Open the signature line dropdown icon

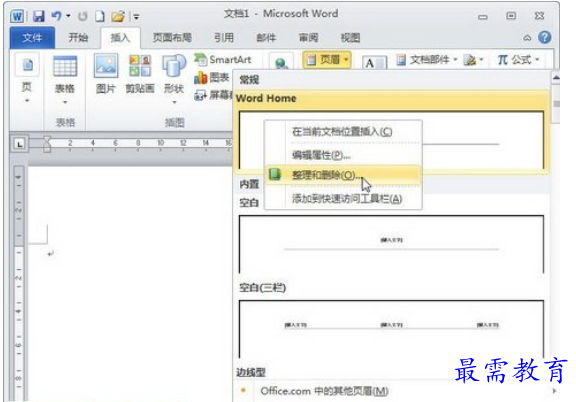pyautogui.click(x=473, y=60)
